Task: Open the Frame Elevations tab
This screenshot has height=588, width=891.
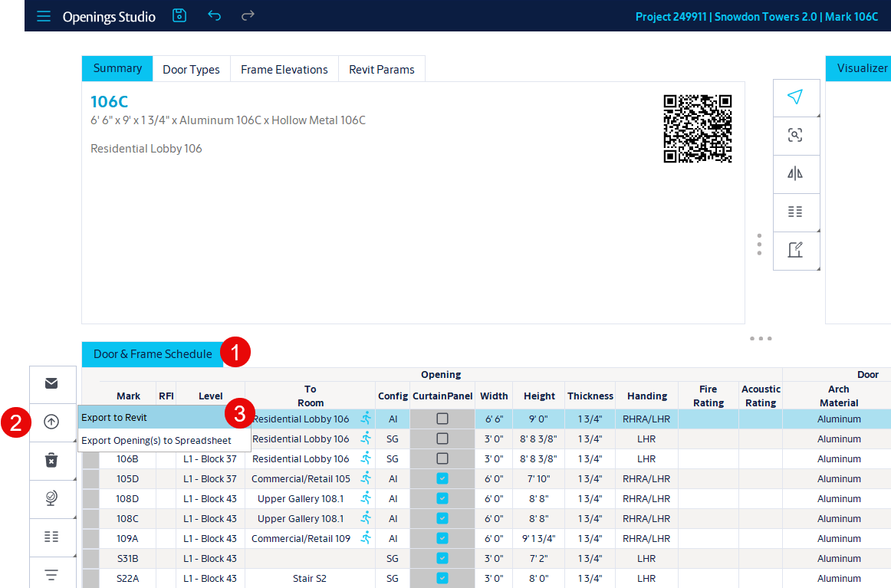Action: tap(284, 69)
